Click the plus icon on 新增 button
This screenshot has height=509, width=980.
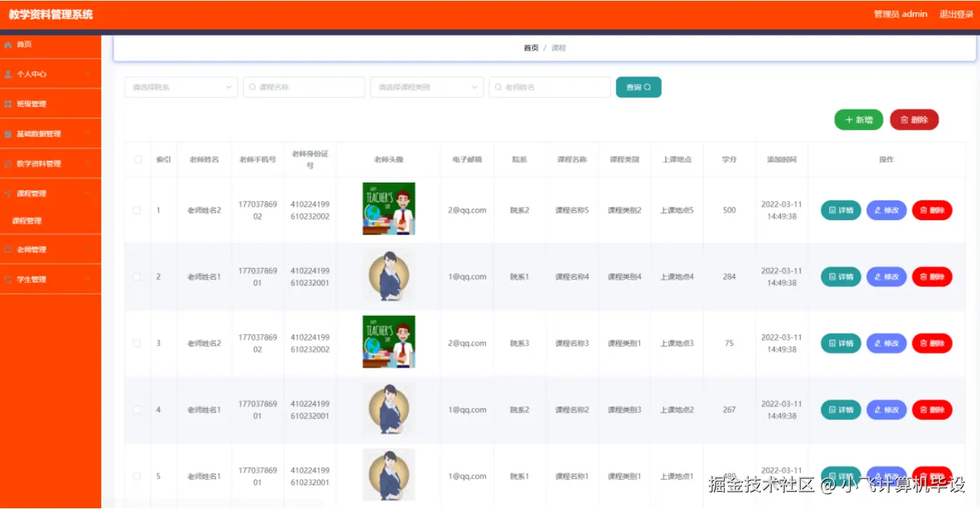click(x=849, y=120)
